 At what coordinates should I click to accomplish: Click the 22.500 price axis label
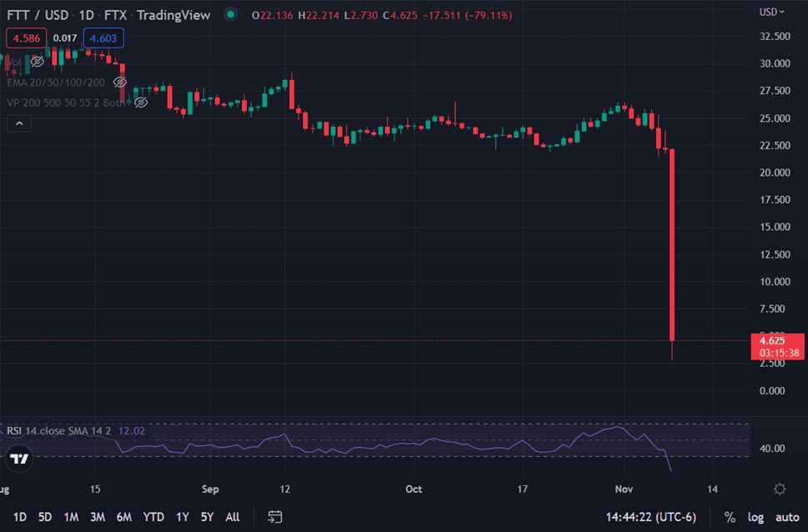775,145
